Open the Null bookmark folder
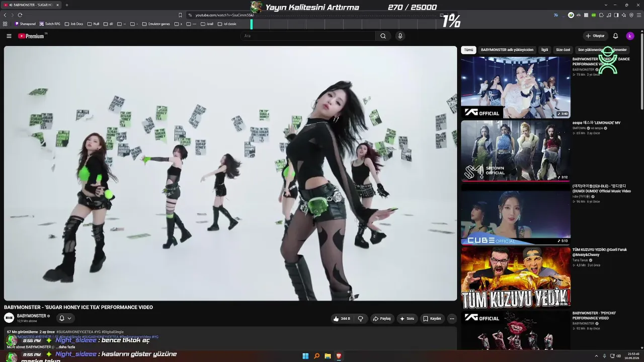This screenshot has height=362, width=644. pos(93,24)
